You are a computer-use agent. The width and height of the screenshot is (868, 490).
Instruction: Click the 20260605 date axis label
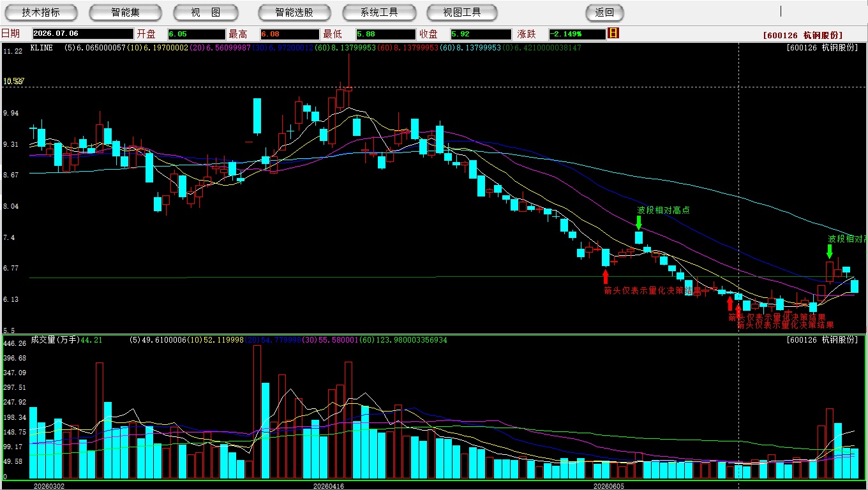[x=609, y=486]
